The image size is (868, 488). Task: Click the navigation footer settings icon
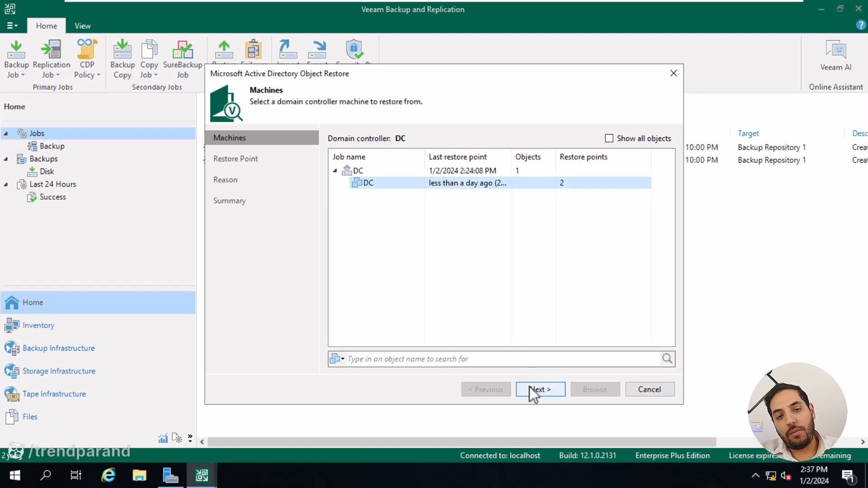[x=177, y=438]
